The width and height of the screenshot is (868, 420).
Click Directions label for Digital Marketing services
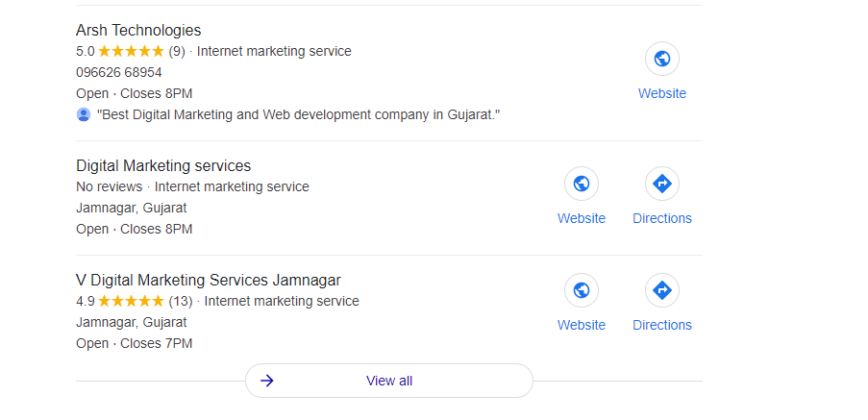[x=661, y=218]
